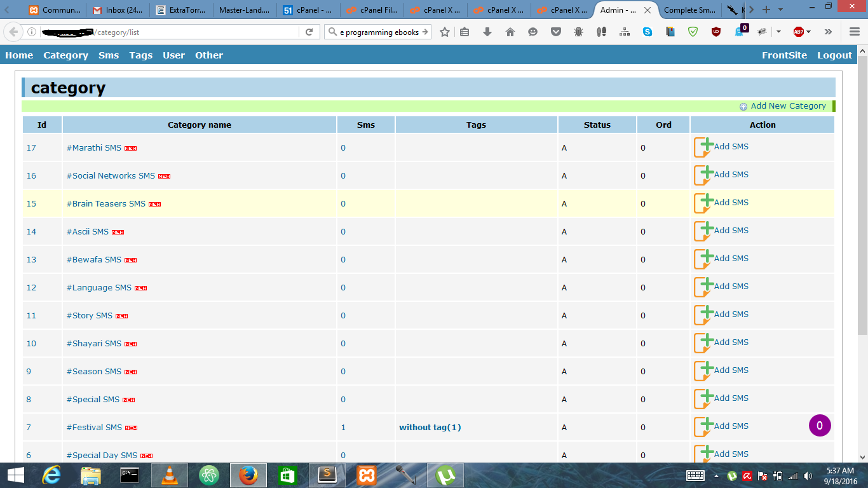Click Add SMS icon for #Marathi SMS

704,147
